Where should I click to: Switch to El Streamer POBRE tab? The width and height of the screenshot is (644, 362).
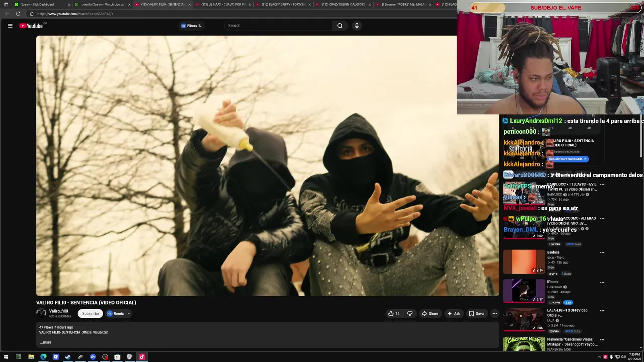coord(404,4)
